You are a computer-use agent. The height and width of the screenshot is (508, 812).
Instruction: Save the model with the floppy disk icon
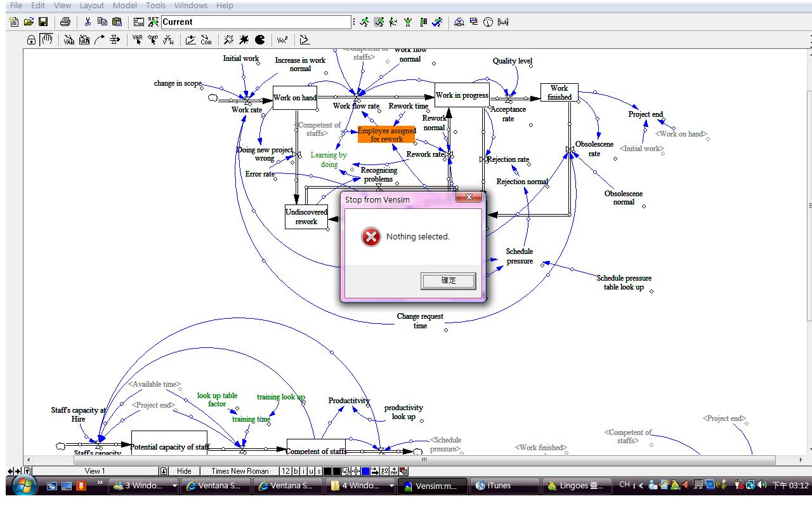(43, 22)
